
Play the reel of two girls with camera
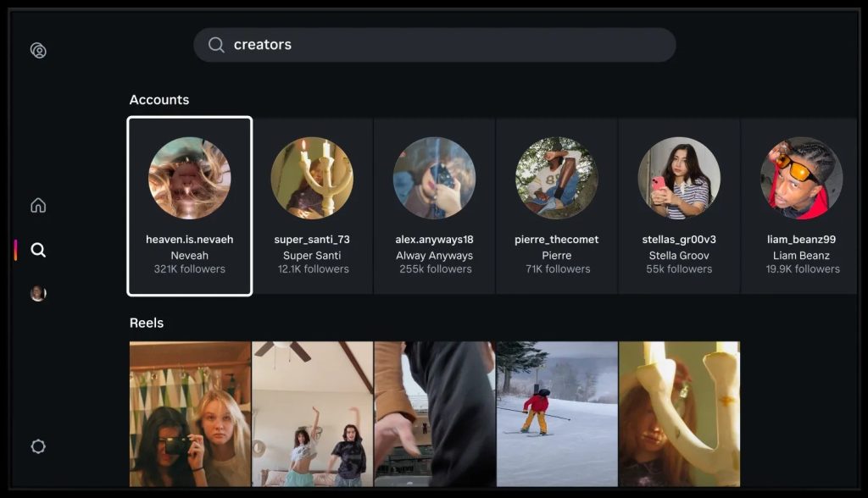pos(190,414)
